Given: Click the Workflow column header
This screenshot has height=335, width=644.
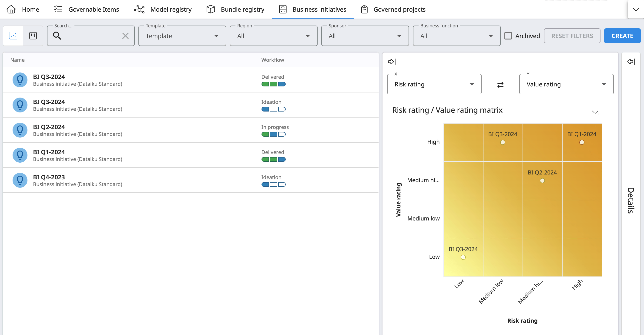Looking at the screenshot, I should point(273,60).
